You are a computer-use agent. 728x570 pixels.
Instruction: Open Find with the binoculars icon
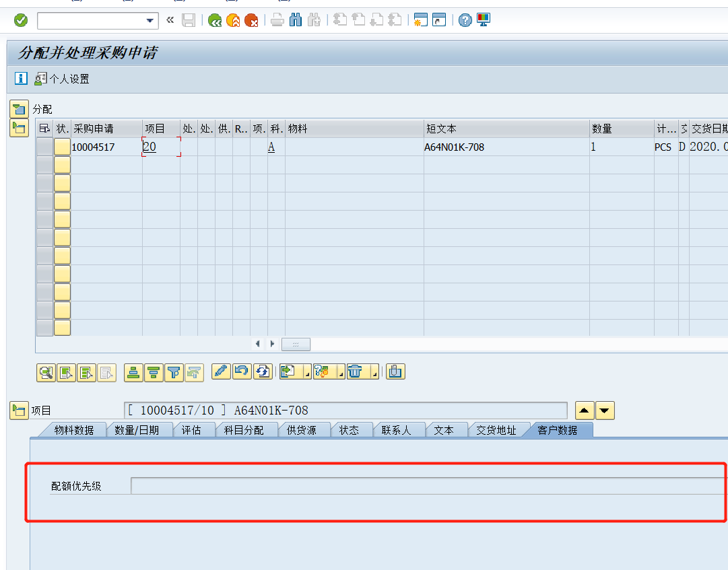point(296,20)
